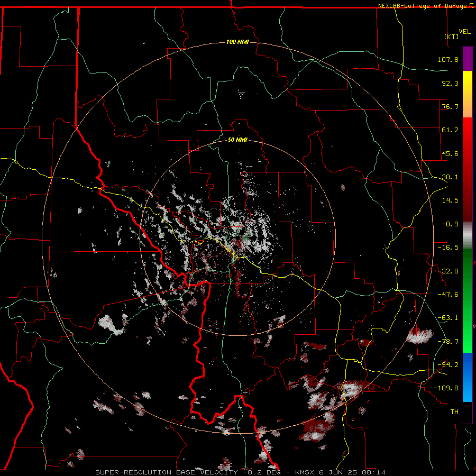Click the [KT] units label
Viewport: 476px width, 476px height.
coord(452,36)
